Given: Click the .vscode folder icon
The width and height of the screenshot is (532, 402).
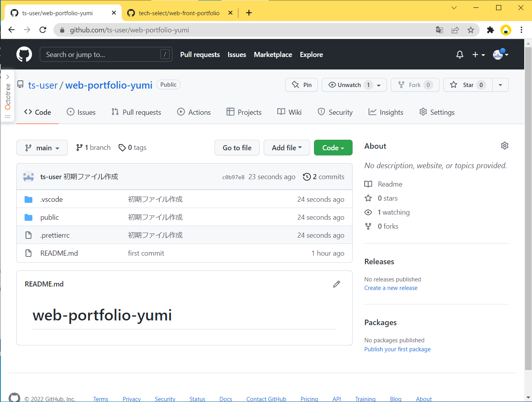Looking at the screenshot, I should (x=28, y=199).
